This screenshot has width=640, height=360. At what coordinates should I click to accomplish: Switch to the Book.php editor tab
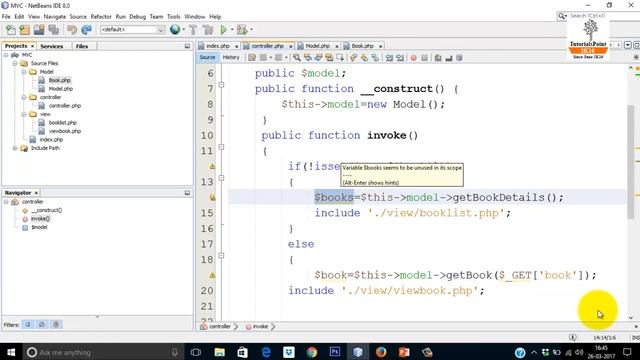tap(362, 46)
